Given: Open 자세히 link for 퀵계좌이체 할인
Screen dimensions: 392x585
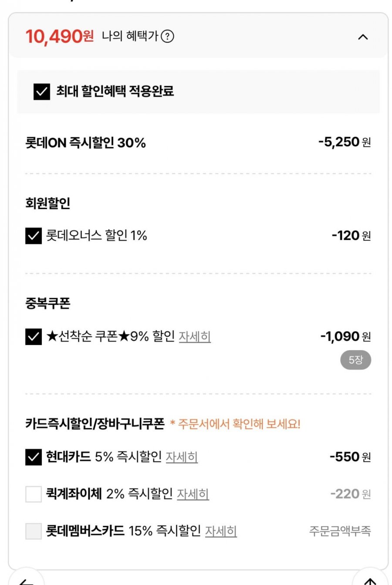Looking at the screenshot, I should click(x=193, y=494).
